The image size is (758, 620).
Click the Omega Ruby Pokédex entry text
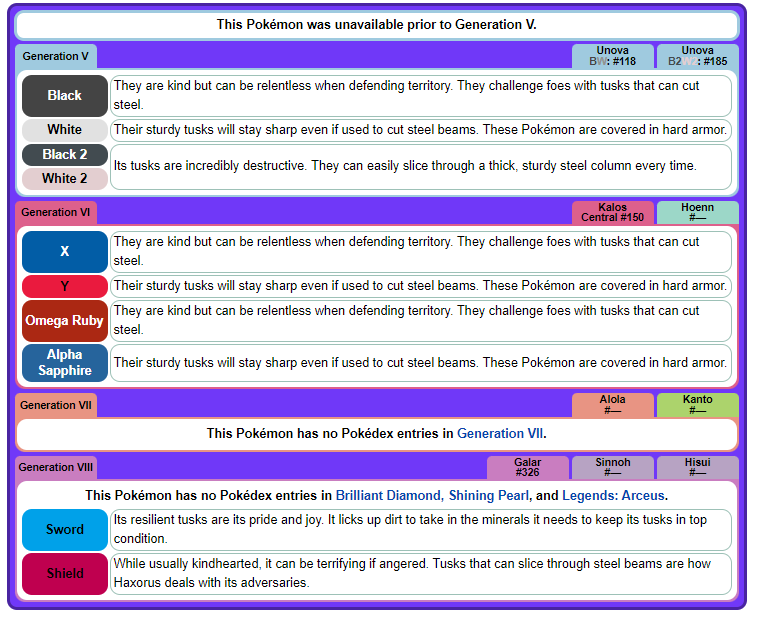click(421, 321)
